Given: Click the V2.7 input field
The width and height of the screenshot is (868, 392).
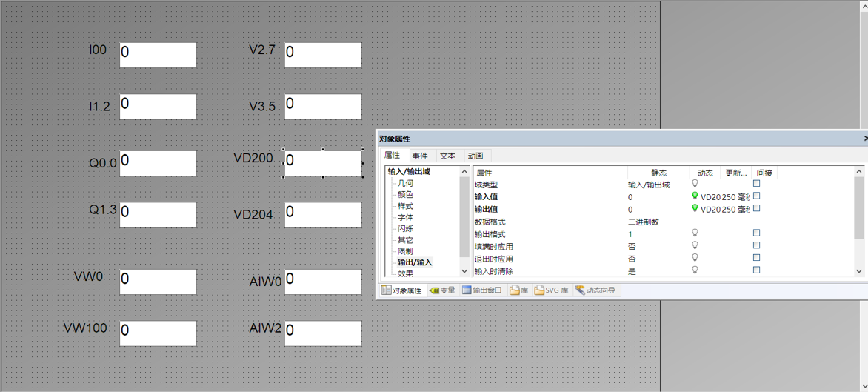Looking at the screenshot, I should coord(323,56).
